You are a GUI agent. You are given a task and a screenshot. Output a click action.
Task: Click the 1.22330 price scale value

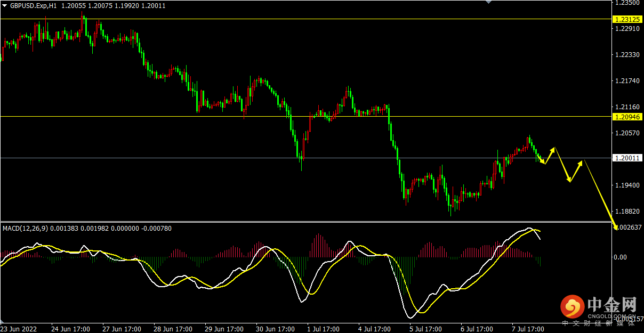627,55
